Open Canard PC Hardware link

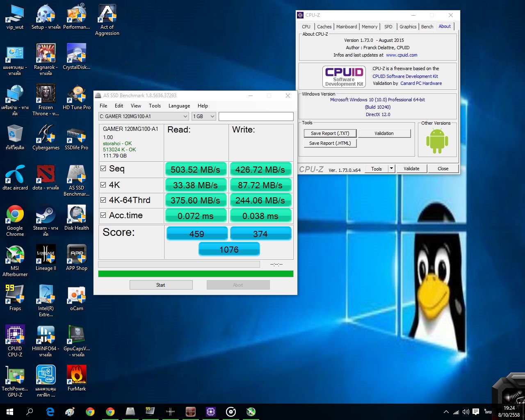point(421,83)
